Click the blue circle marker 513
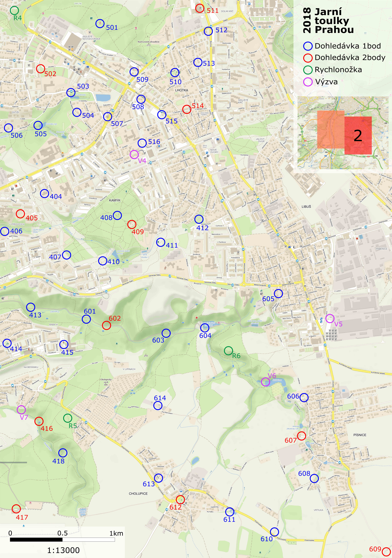 point(198,62)
